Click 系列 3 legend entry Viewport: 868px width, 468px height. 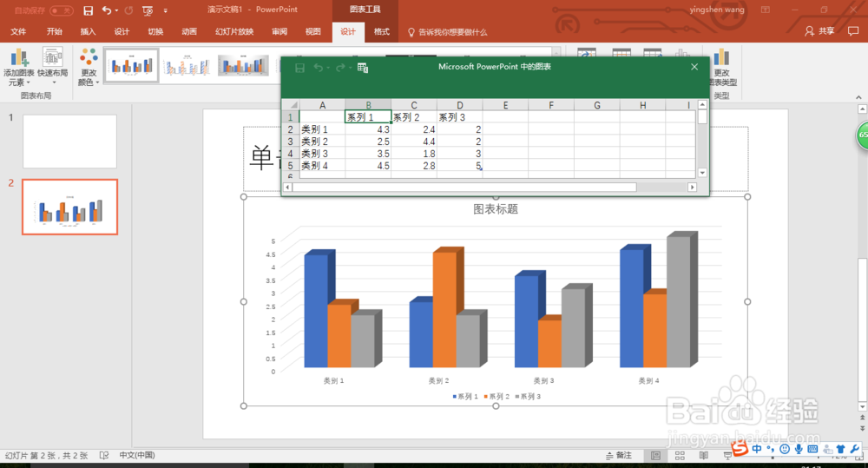[528, 397]
